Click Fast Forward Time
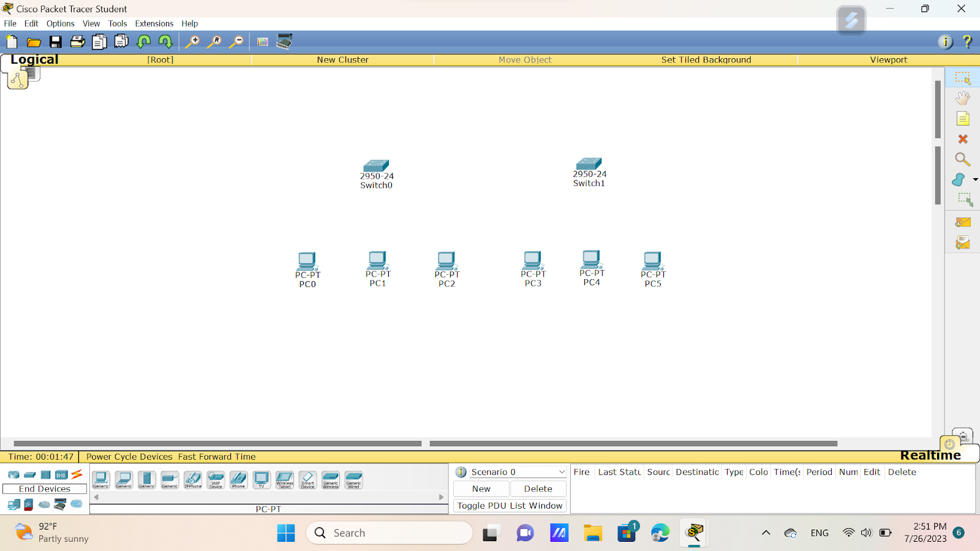The height and width of the screenshot is (551, 980). click(217, 457)
